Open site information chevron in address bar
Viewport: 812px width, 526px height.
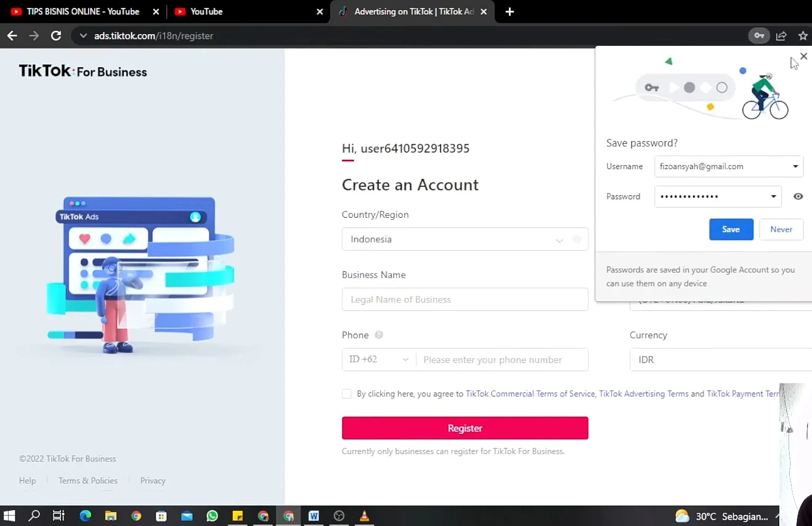point(83,36)
